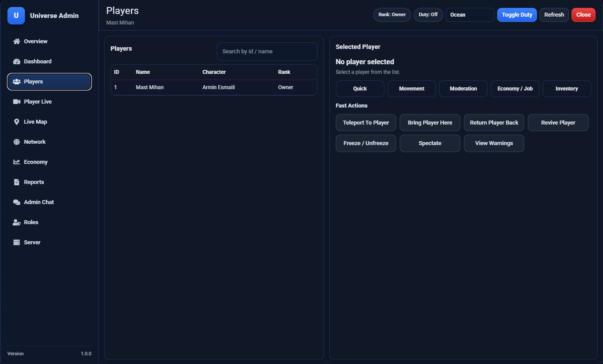The width and height of the screenshot is (603, 364).
Task: Click the Reports document icon
Action: [x=17, y=182]
